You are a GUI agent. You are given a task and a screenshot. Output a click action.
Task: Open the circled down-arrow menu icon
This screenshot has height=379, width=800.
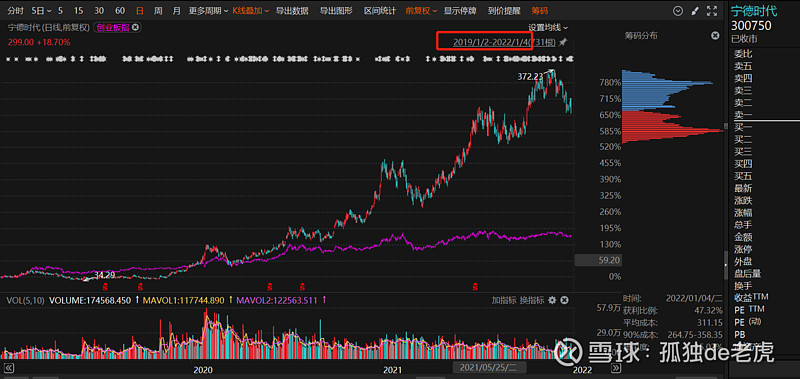pyautogui.click(x=678, y=10)
